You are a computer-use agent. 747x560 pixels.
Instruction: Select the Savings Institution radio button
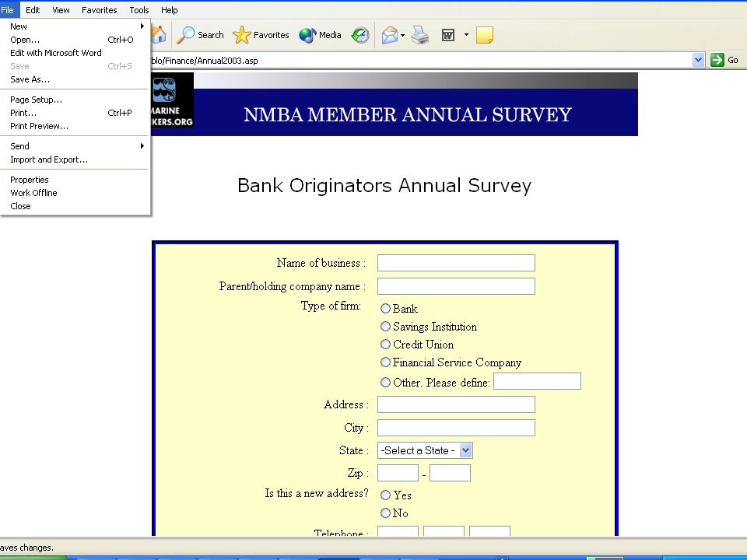tap(385, 326)
